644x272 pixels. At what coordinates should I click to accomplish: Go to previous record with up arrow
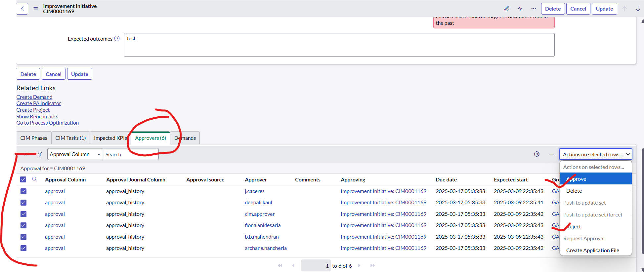click(624, 9)
